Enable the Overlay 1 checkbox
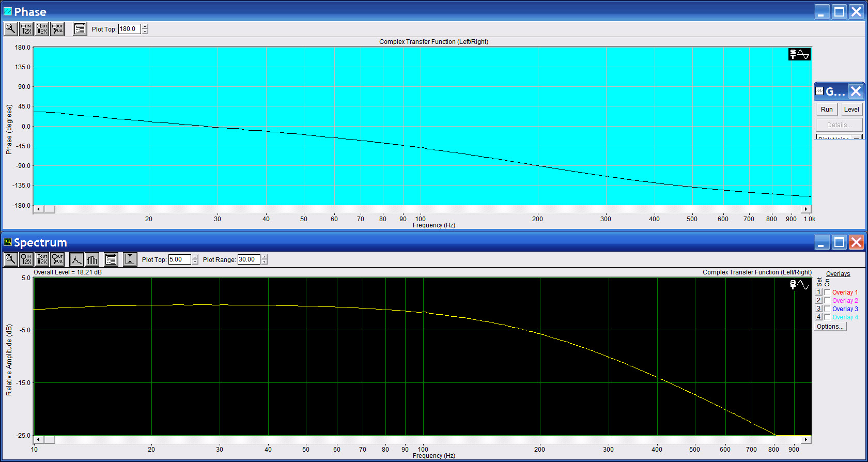The image size is (868, 462). pyautogui.click(x=827, y=292)
